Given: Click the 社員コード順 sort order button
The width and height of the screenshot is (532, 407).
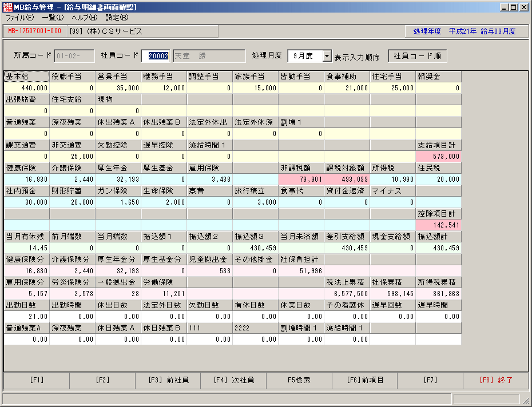Looking at the screenshot, I should [418, 56].
